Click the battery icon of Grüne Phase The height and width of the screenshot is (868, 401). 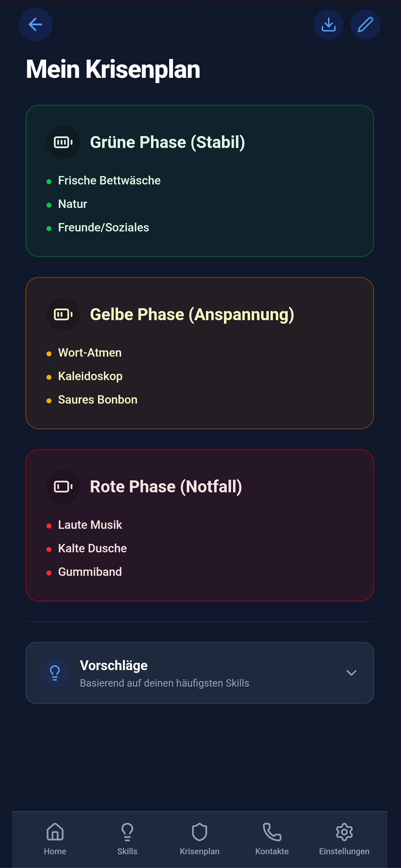point(63,142)
